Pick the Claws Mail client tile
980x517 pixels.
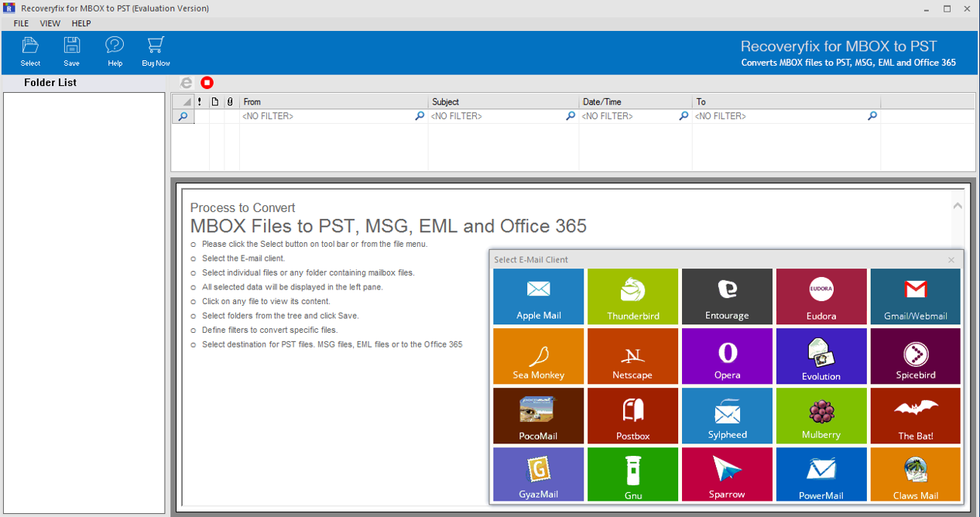point(916,474)
